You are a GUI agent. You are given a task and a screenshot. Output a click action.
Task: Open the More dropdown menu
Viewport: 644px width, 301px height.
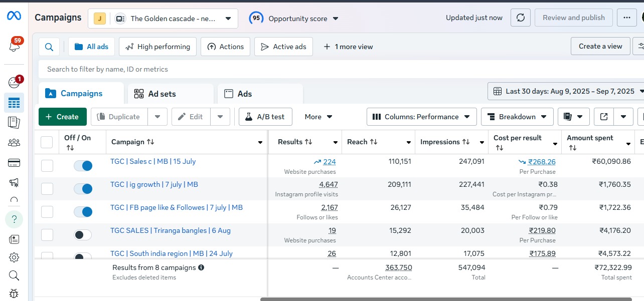318,117
